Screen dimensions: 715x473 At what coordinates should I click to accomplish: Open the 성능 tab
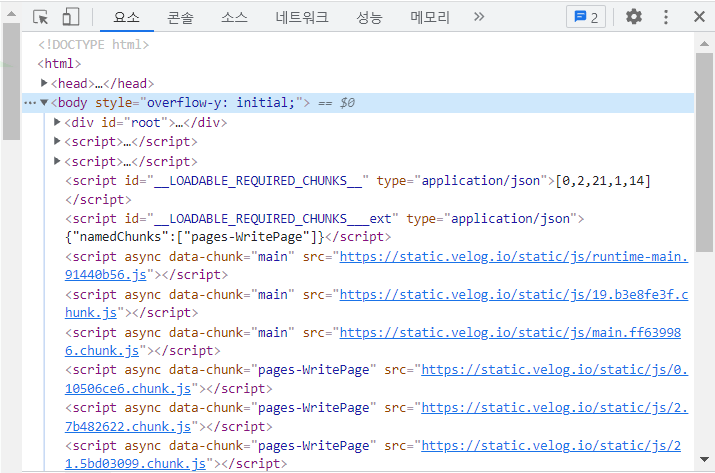tap(369, 17)
